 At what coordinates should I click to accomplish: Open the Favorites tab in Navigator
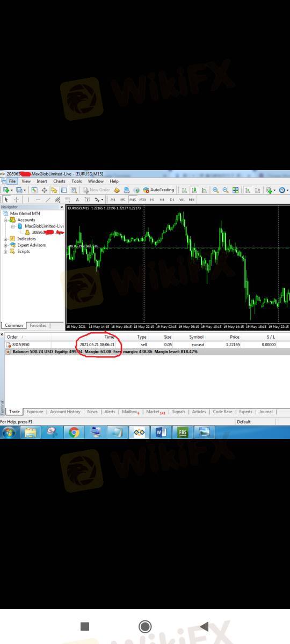(38, 325)
